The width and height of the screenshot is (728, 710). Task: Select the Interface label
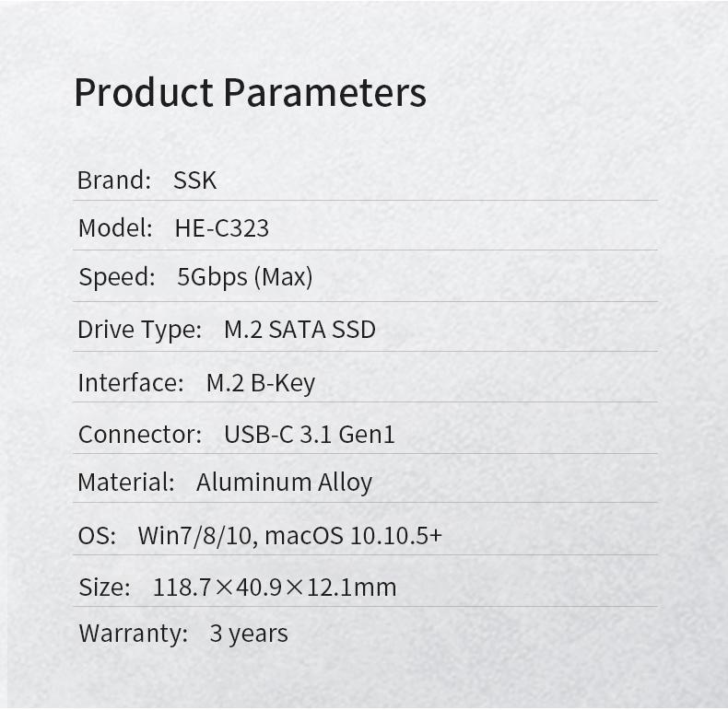click(131, 383)
